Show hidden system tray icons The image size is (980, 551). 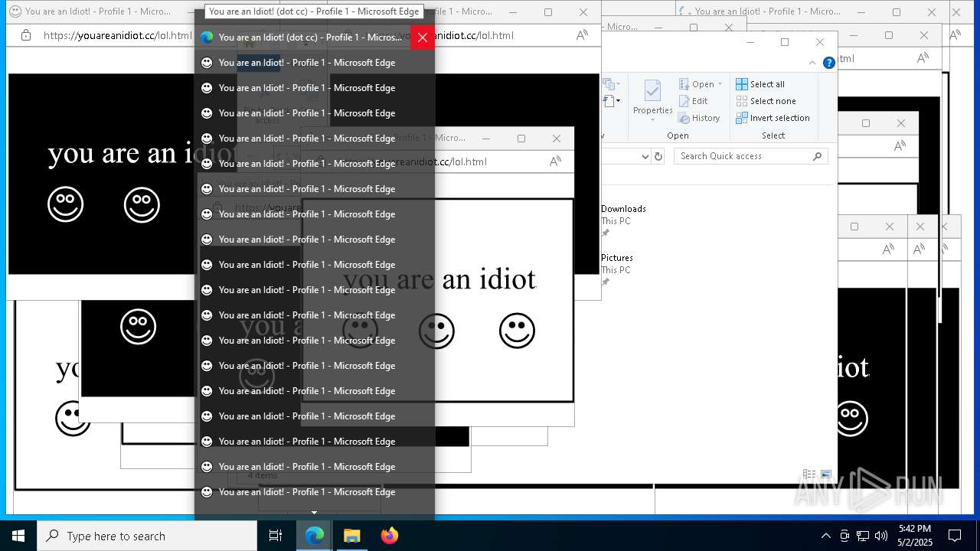[x=825, y=536]
